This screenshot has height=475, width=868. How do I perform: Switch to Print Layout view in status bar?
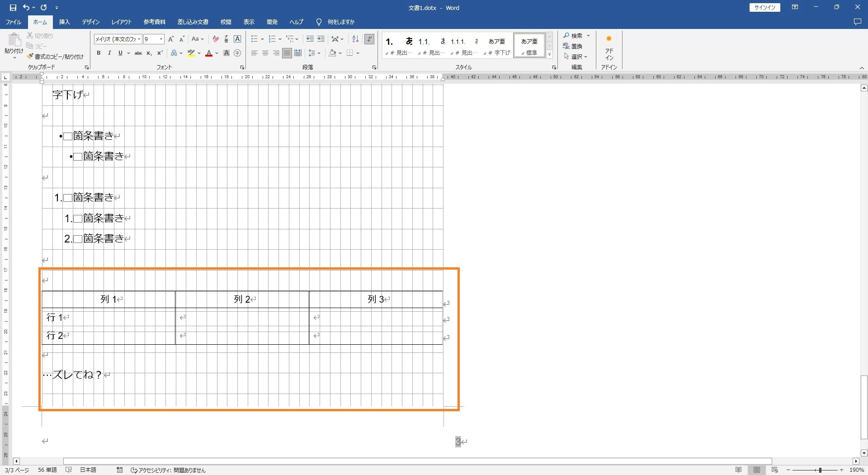[x=757, y=470]
